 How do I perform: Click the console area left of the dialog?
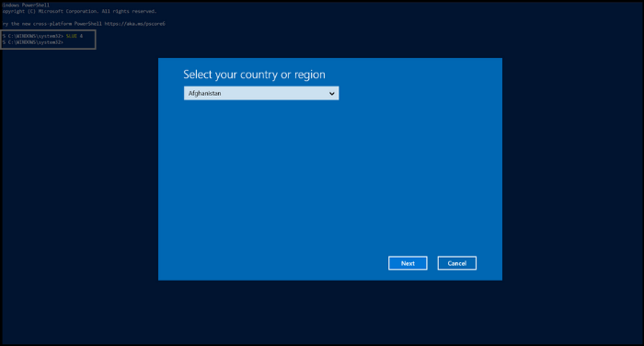80,168
